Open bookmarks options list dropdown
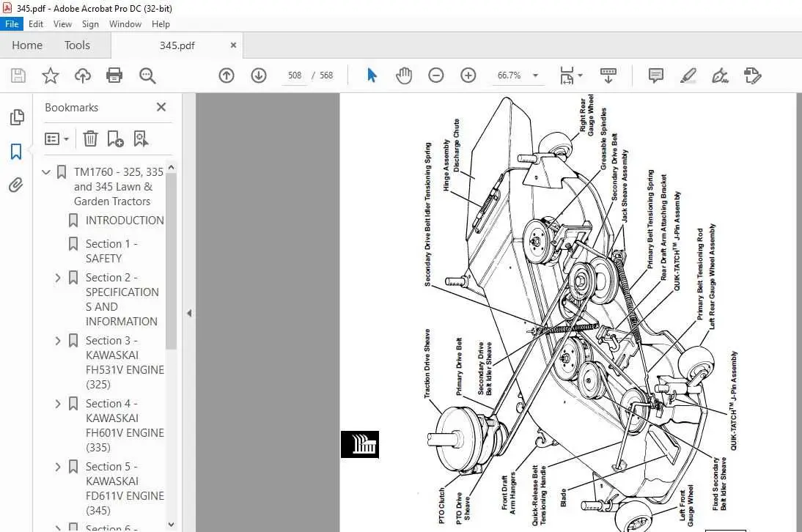Screen dimensions: 802x532 coord(56,138)
